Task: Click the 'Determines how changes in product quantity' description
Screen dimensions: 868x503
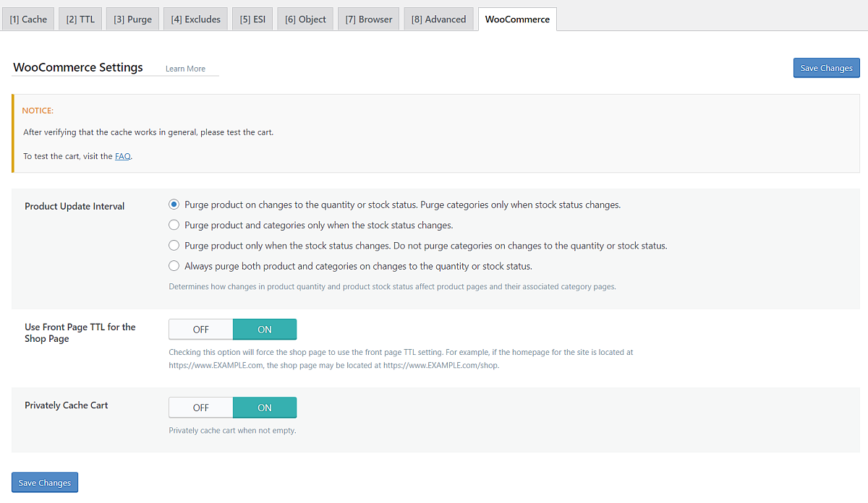Action: (x=393, y=287)
